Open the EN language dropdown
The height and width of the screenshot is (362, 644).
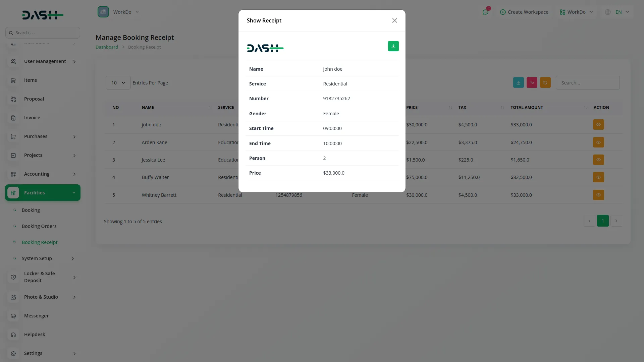618,12
